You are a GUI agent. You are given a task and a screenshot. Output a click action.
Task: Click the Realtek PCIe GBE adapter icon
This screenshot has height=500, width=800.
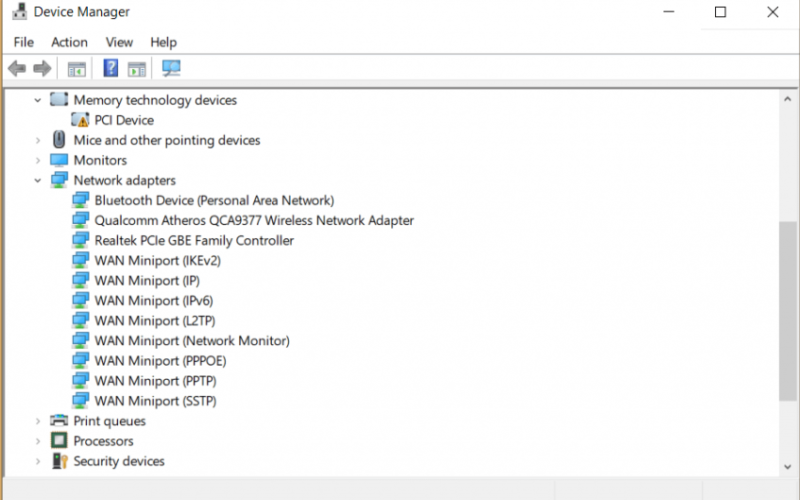80,240
